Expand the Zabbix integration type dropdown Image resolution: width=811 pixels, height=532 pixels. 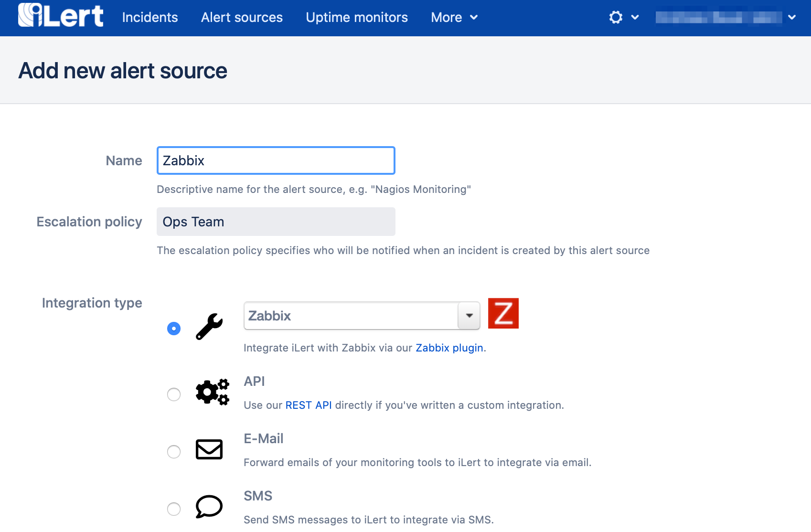point(469,316)
